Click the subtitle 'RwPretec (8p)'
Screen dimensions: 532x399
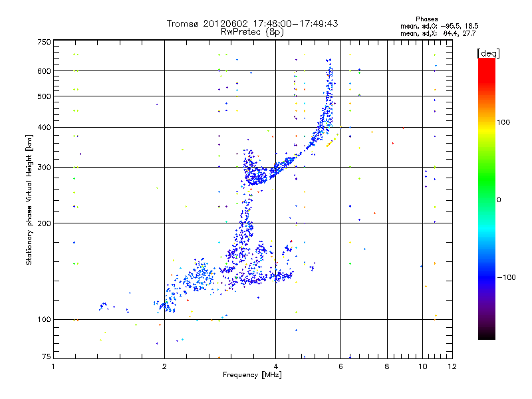coord(252,32)
